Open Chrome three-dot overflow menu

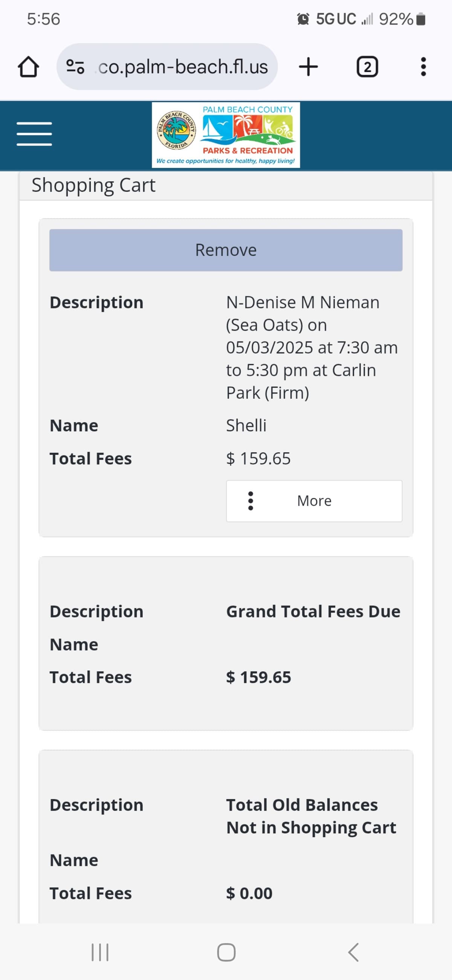pyautogui.click(x=423, y=67)
